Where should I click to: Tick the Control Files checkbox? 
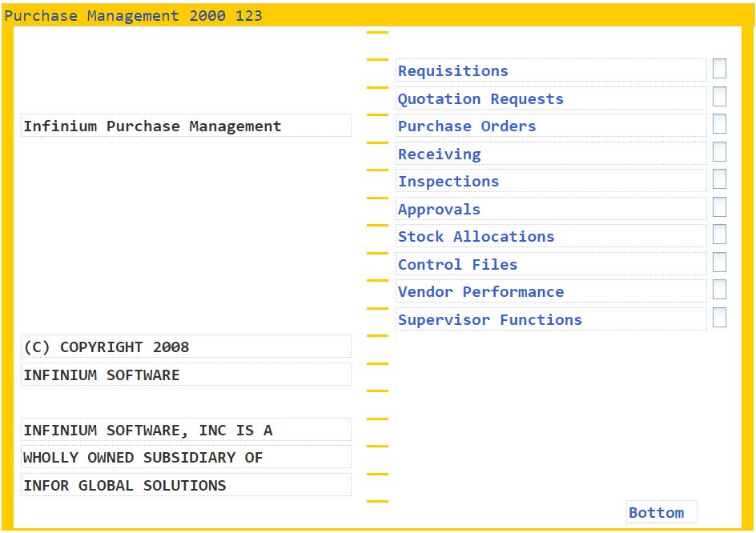coord(719,262)
